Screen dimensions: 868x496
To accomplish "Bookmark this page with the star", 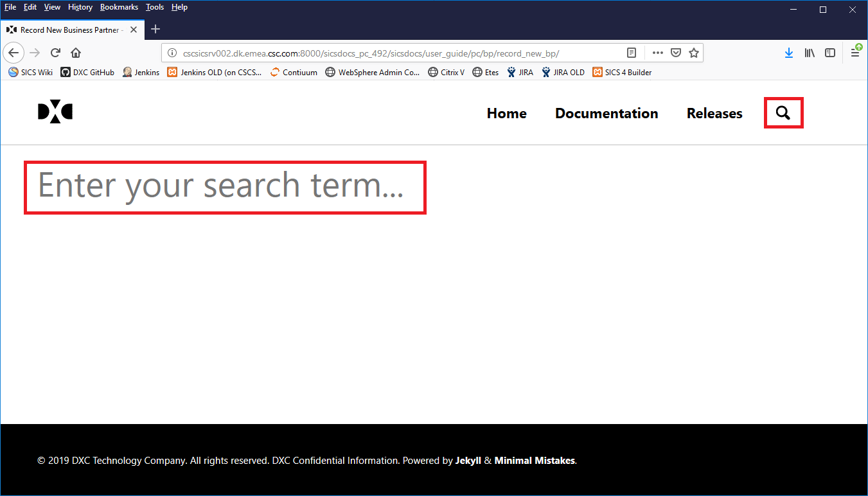I will click(x=694, y=53).
